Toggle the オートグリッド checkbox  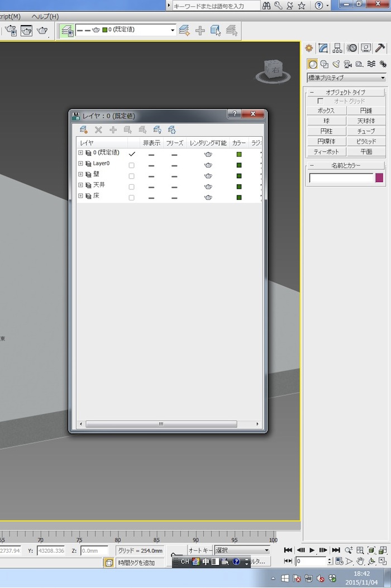320,101
